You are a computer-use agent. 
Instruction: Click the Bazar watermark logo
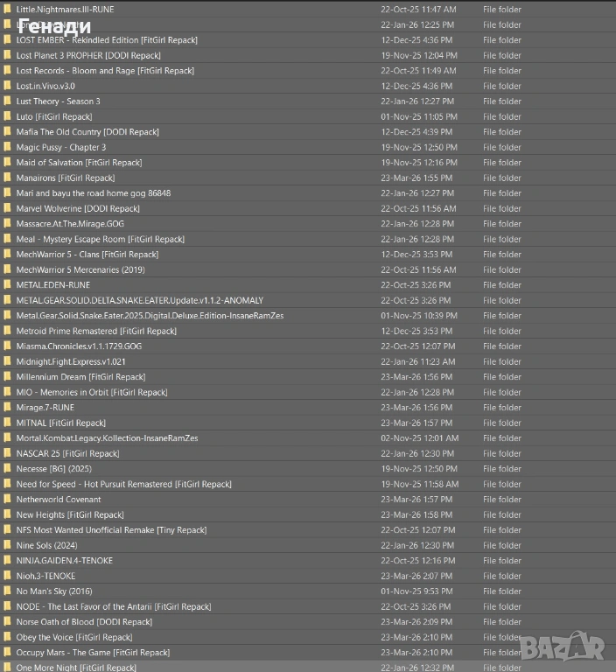point(563,647)
